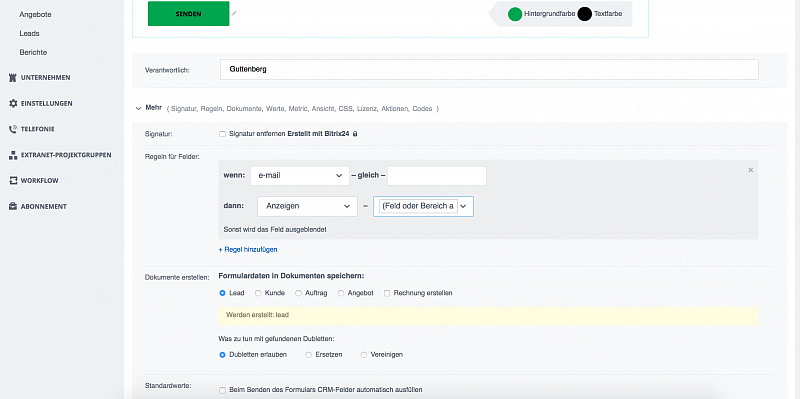Enable the Rechnung erstellen checkbox
The image size is (800, 399).
click(387, 293)
